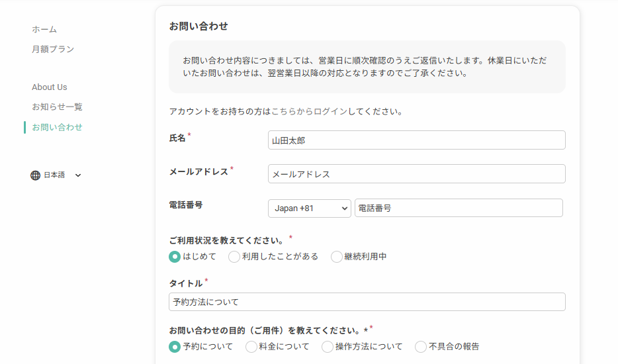Screen dimensions: 618x364
Task: Go to ホーム in the sidebar
Action: pos(44,29)
